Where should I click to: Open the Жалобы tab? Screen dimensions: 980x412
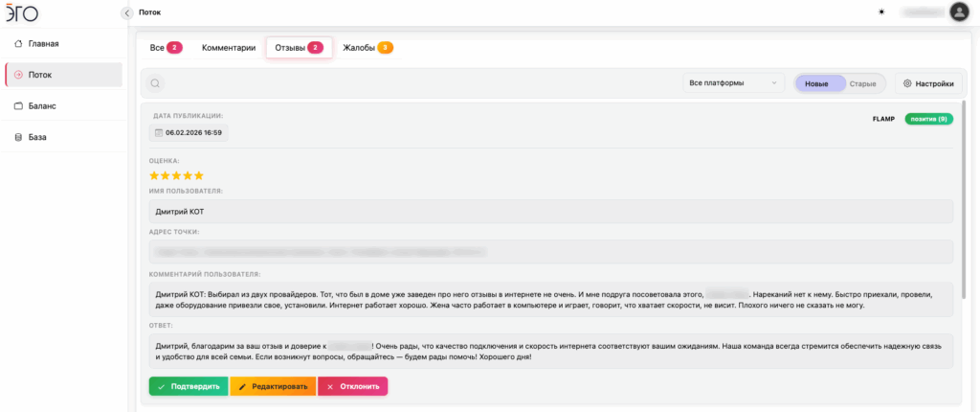(x=367, y=47)
